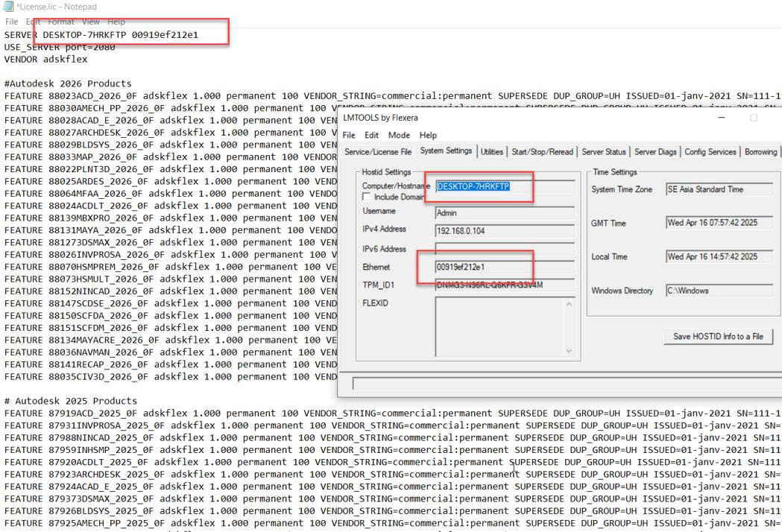The height and width of the screenshot is (532, 782).
Task: Enable the Include Domain checkbox
Action: (x=366, y=197)
